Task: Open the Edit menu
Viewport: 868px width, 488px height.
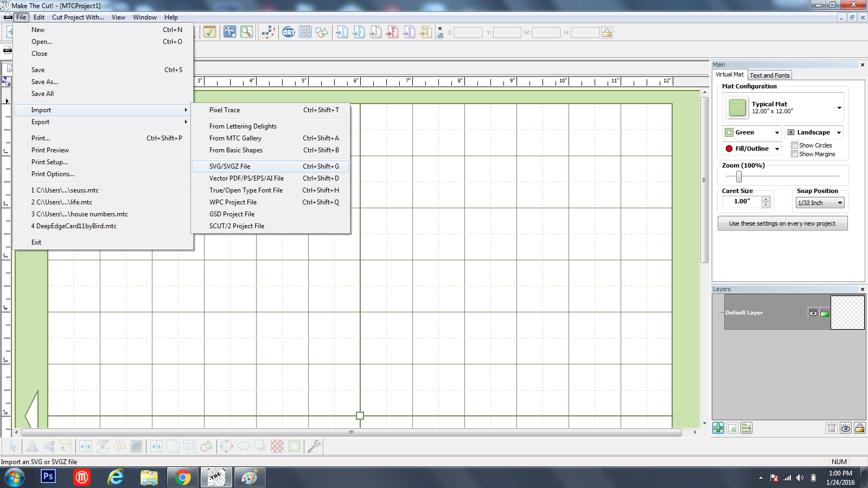Action: click(x=39, y=17)
